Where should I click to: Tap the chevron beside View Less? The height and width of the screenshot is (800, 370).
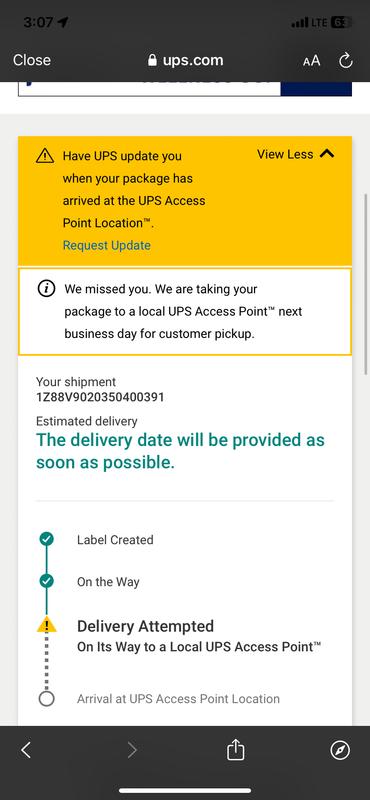click(327, 154)
